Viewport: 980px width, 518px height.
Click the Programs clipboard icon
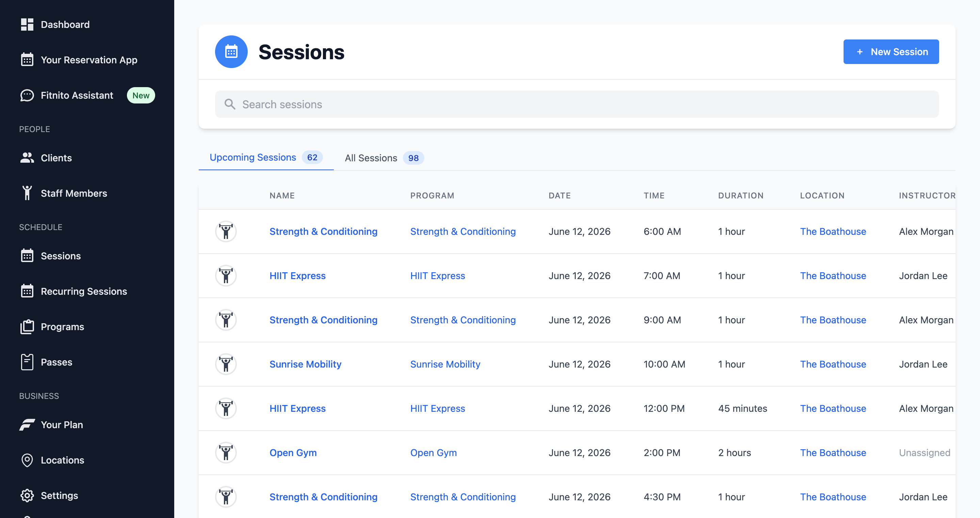tap(27, 326)
